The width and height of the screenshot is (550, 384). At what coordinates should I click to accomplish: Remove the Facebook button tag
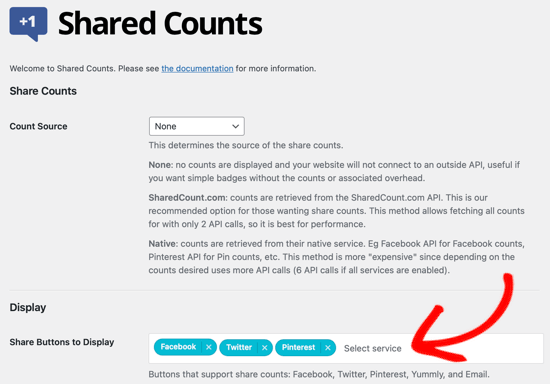coord(209,347)
